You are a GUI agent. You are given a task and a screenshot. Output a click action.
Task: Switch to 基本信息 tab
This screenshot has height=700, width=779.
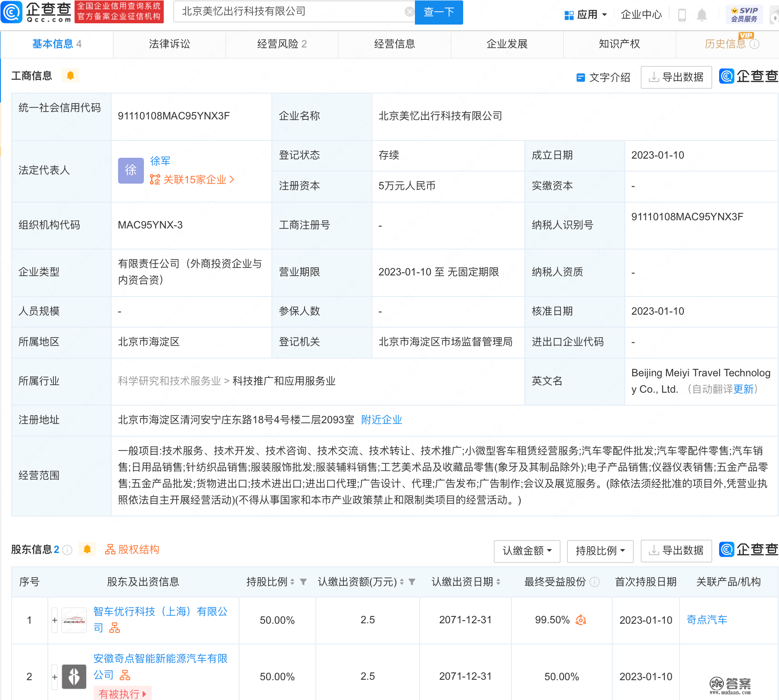tap(56, 44)
